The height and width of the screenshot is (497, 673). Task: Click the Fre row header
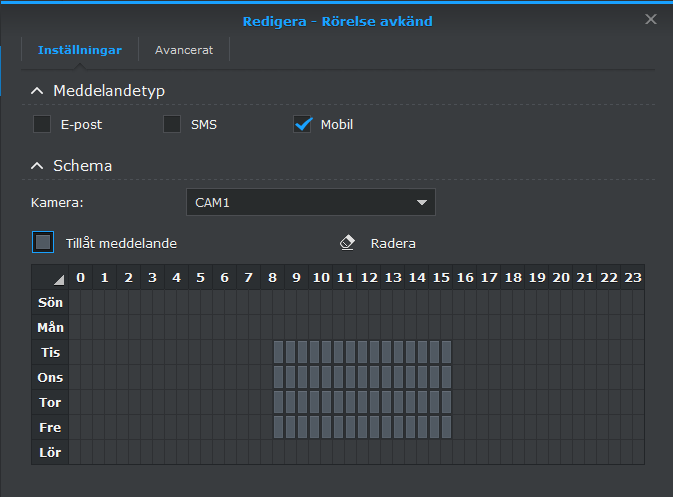click(50, 427)
